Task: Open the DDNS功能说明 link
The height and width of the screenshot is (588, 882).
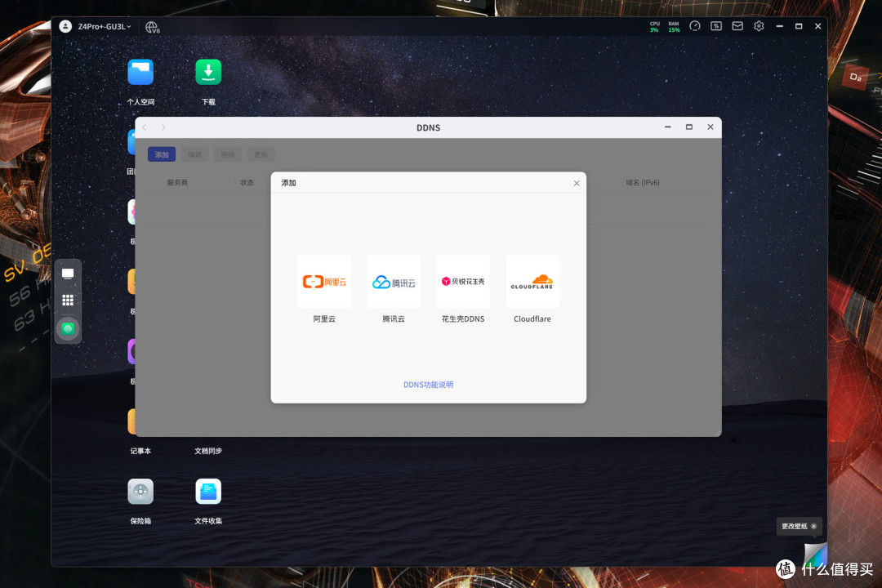Action: coord(428,385)
